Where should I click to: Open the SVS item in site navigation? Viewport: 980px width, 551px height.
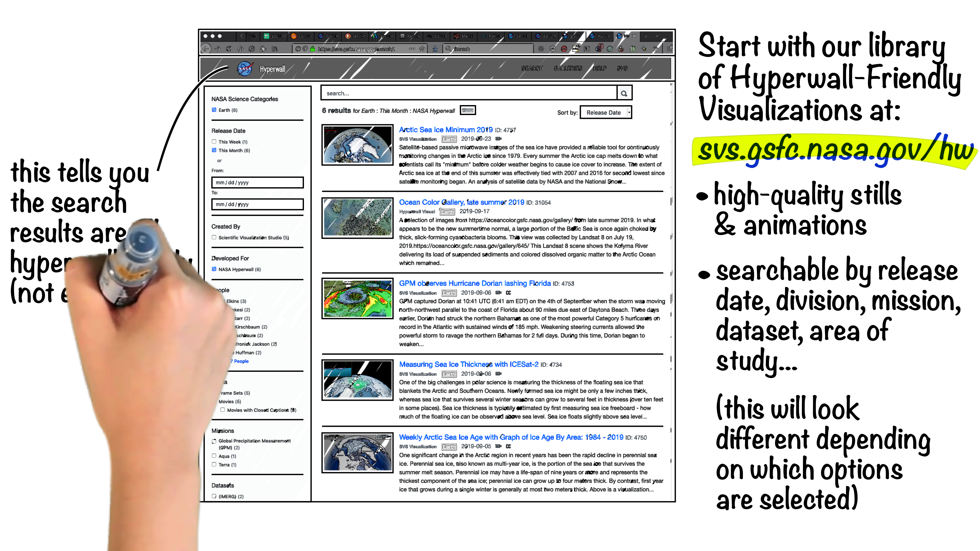pyautogui.click(x=622, y=68)
